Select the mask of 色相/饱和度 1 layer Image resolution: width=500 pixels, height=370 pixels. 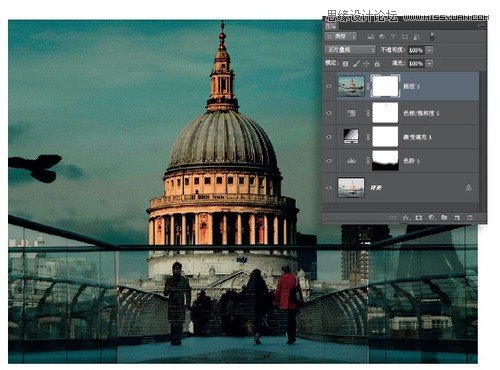(385, 113)
